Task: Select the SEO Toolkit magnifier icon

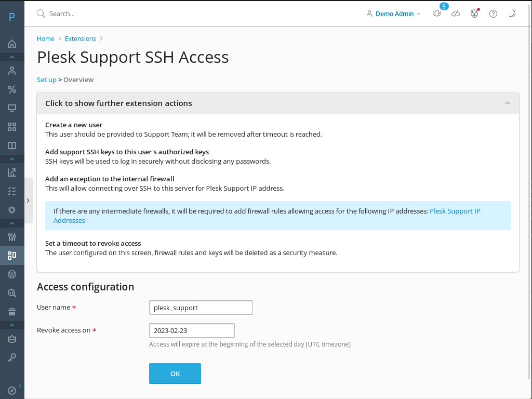Action: point(11,292)
